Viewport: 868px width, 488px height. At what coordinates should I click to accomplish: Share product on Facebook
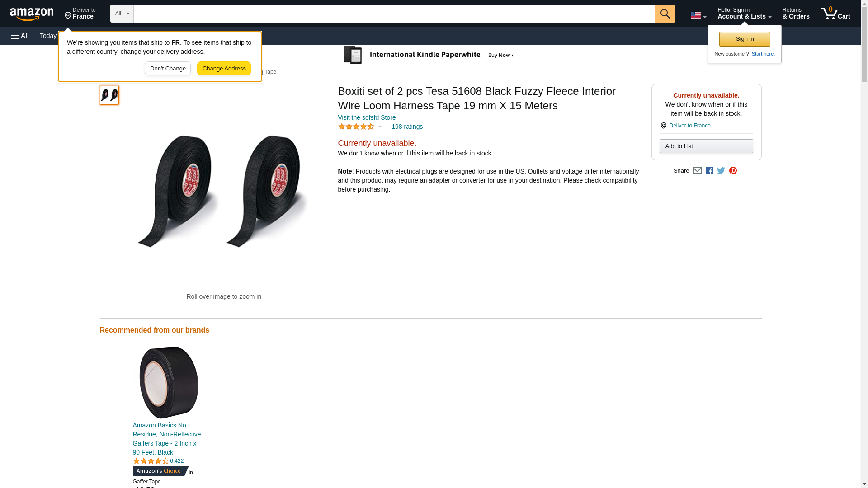[x=709, y=171]
